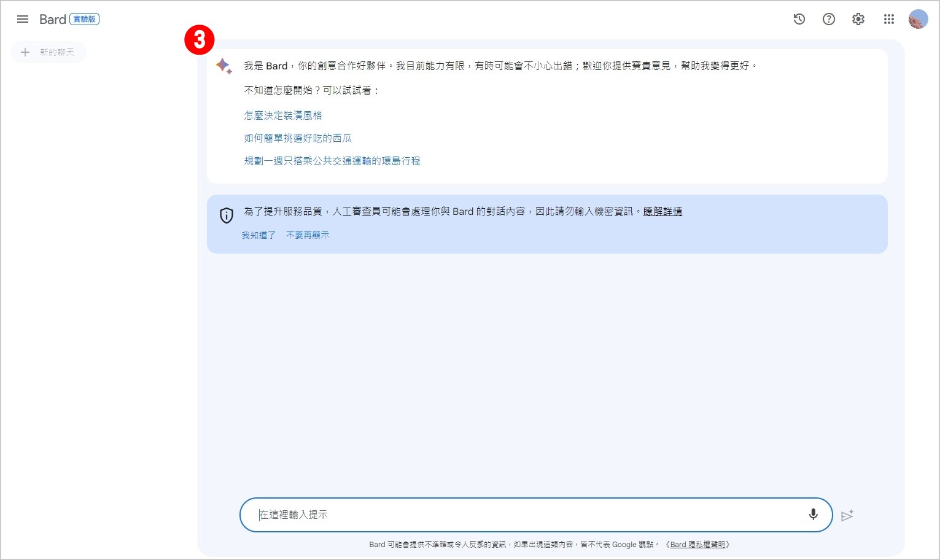Open the Google apps grid

[889, 19]
